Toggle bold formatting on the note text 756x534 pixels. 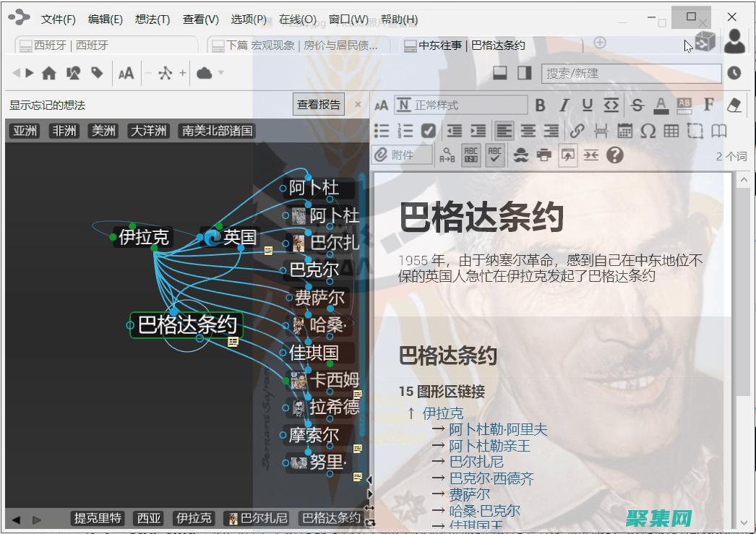tap(540, 104)
